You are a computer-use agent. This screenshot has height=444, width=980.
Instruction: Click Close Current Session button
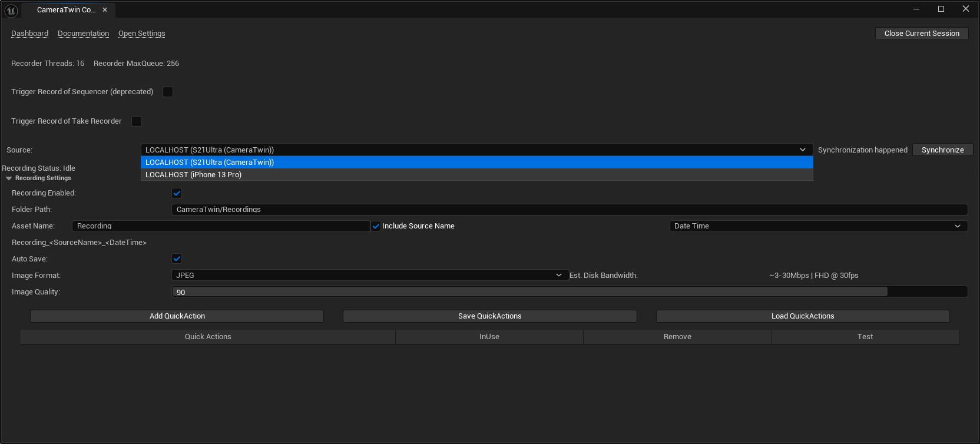pyautogui.click(x=922, y=34)
